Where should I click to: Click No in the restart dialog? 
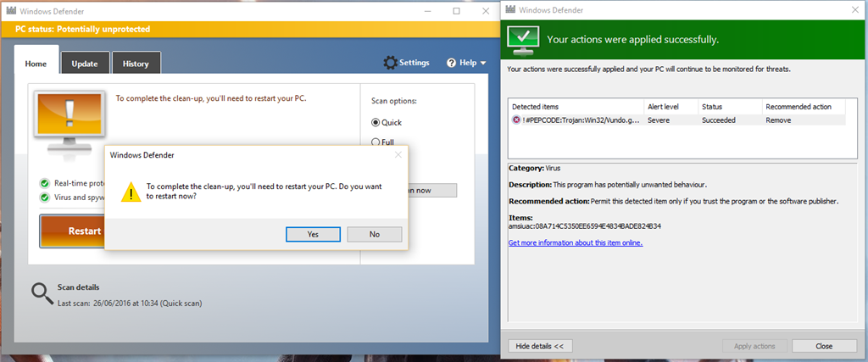click(x=374, y=234)
